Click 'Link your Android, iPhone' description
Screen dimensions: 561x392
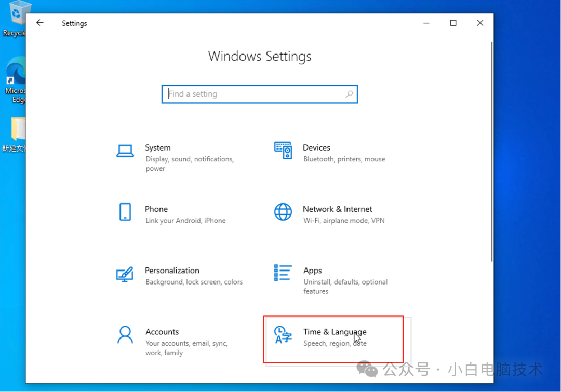[x=185, y=221]
